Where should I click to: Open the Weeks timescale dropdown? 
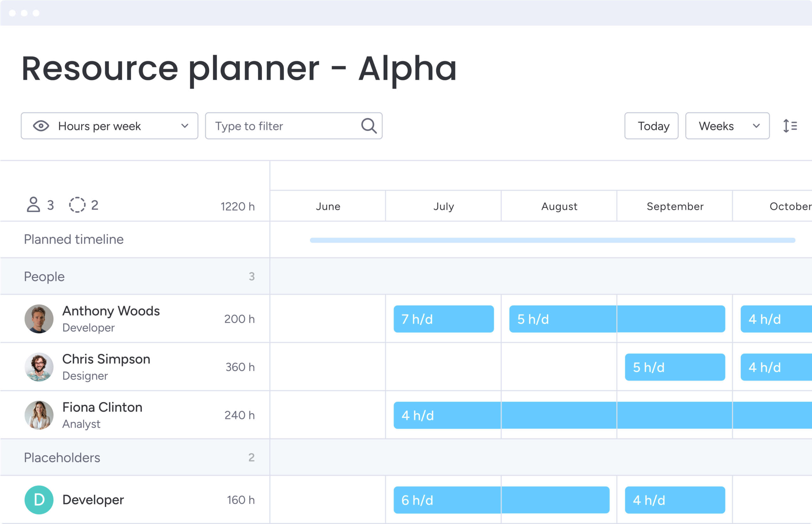coord(727,126)
